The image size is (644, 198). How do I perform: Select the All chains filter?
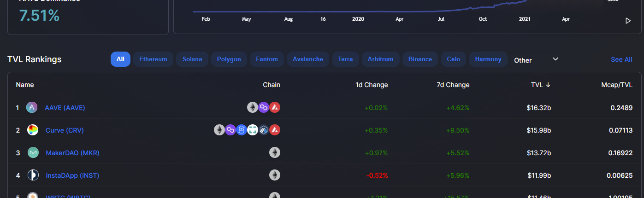click(x=120, y=59)
